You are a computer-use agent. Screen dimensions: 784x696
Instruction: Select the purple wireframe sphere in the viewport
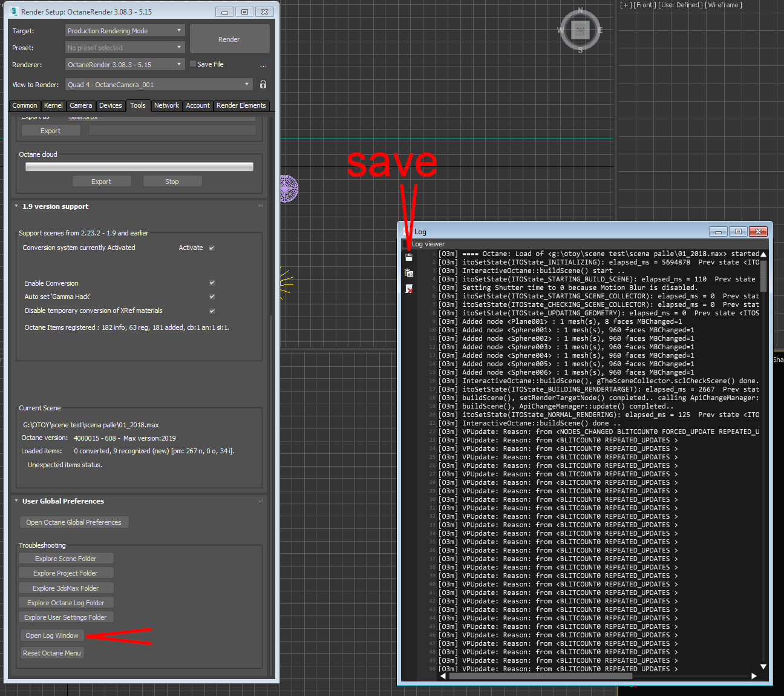[288, 188]
